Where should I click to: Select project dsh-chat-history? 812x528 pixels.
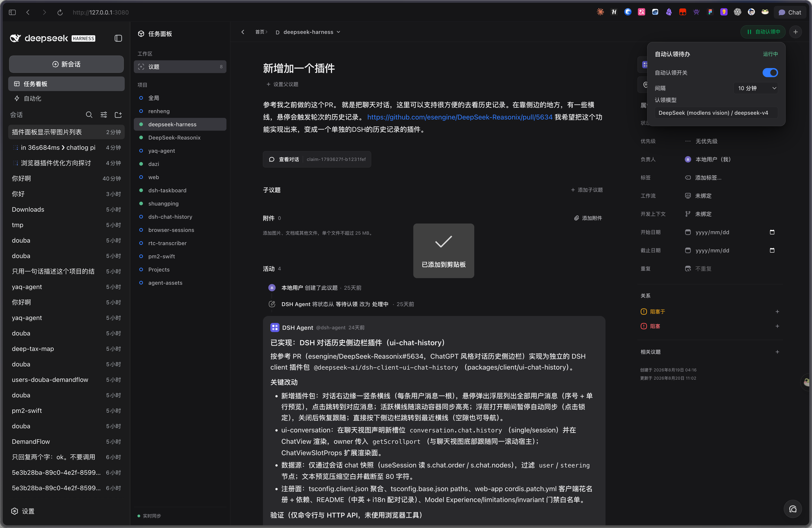[180, 217]
